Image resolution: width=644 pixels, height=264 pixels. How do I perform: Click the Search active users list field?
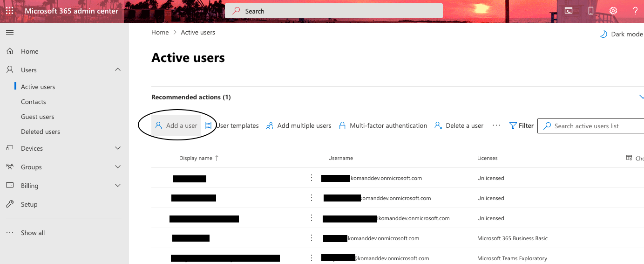tap(590, 126)
